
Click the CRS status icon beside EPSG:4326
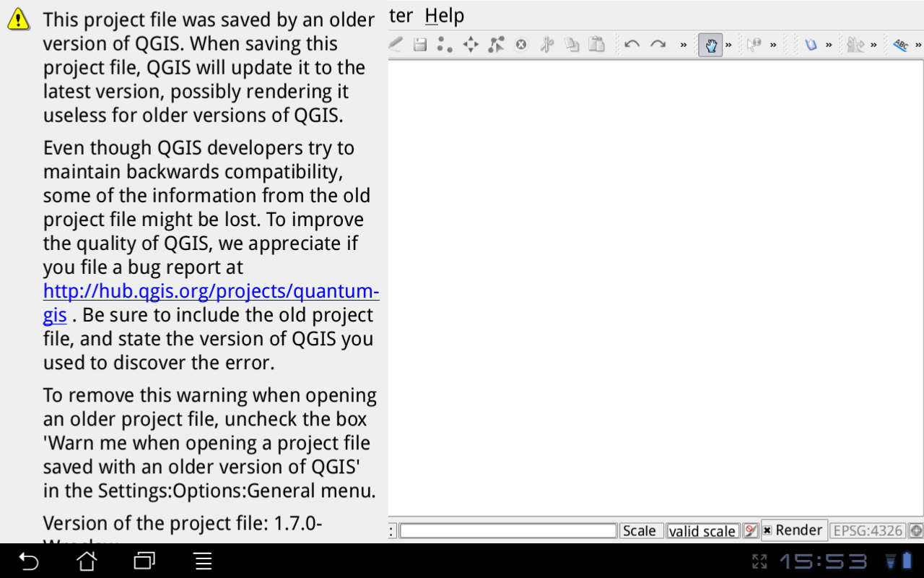point(916,531)
